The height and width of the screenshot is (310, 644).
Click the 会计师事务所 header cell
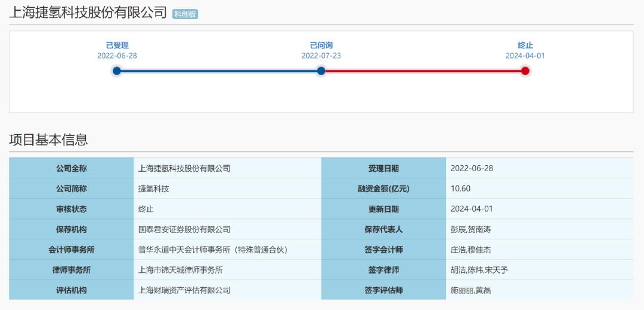point(72,250)
